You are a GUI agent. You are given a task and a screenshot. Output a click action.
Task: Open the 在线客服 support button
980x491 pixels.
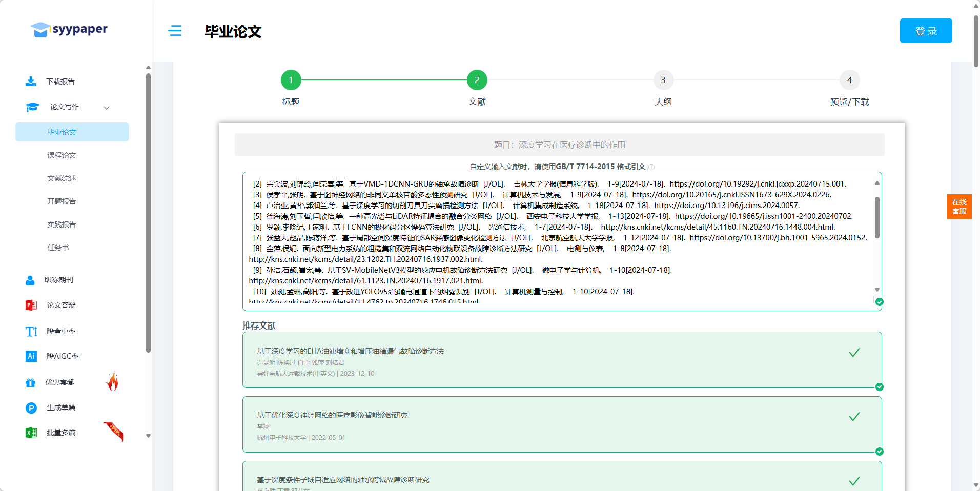click(x=959, y=207)
